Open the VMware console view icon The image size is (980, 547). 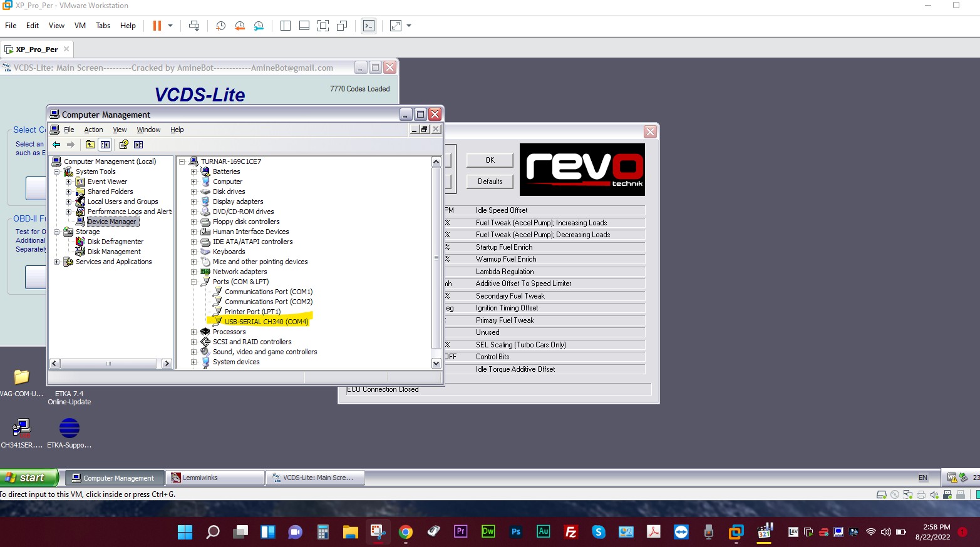(369, 26)
